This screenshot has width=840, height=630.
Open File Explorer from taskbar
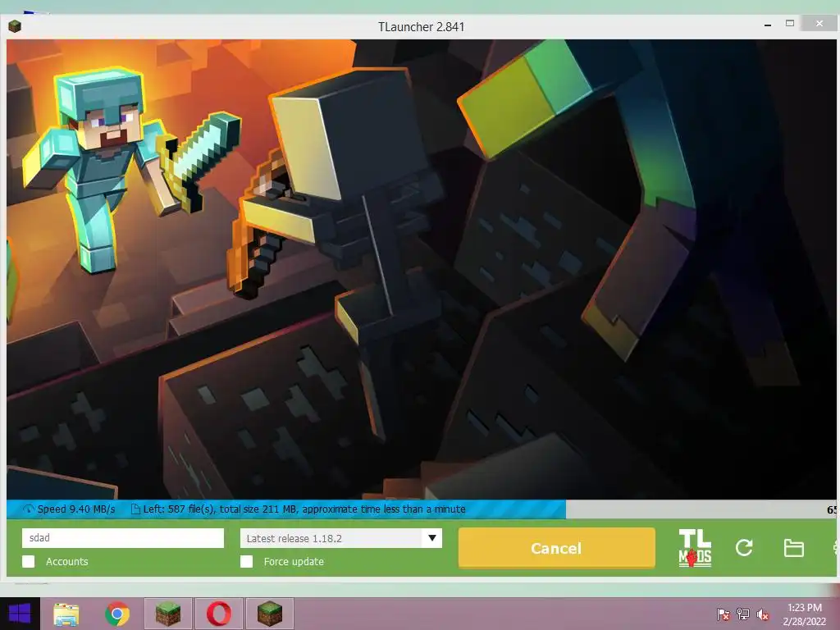(66, 614)
